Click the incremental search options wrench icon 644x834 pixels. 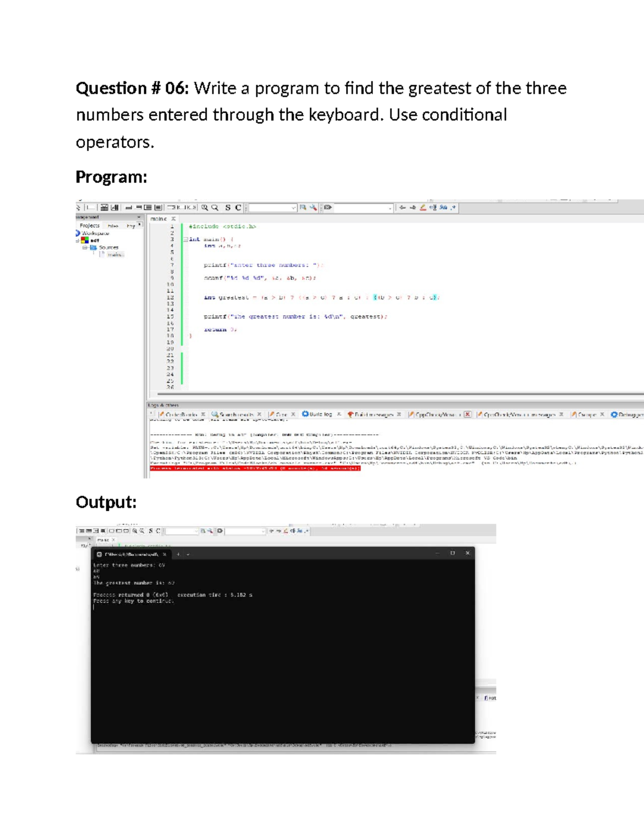click(313, 207)
